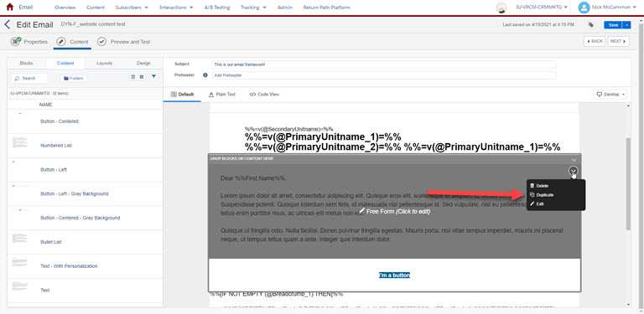Switch to Code View tab

tap(264, 95)
